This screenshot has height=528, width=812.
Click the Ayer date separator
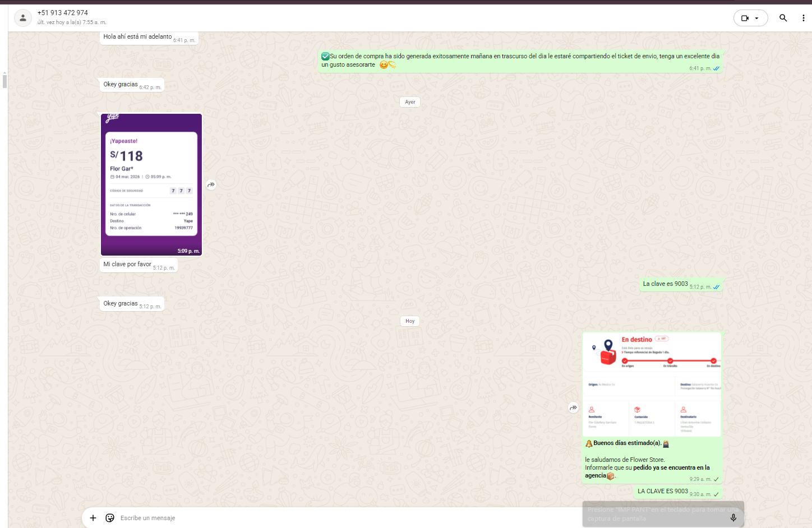[410, 102]
